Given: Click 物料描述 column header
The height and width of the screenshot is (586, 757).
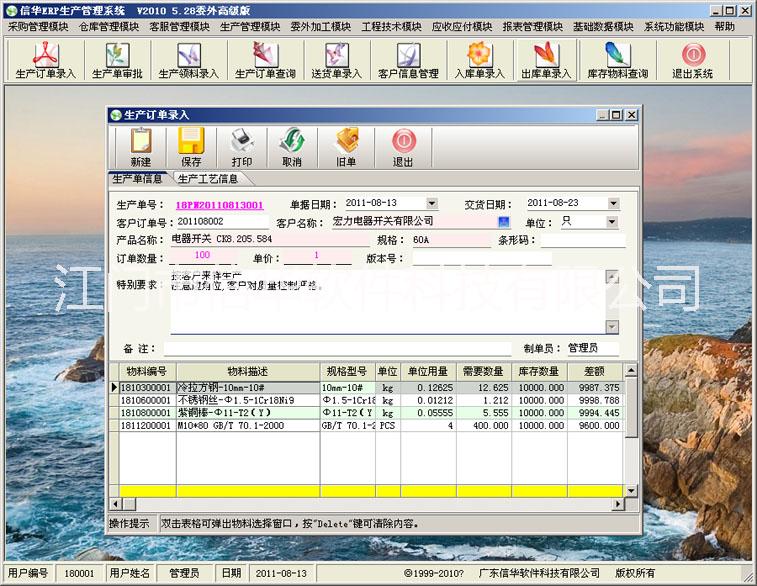Looking at the screenshot, I should click(x=248, y=372).
